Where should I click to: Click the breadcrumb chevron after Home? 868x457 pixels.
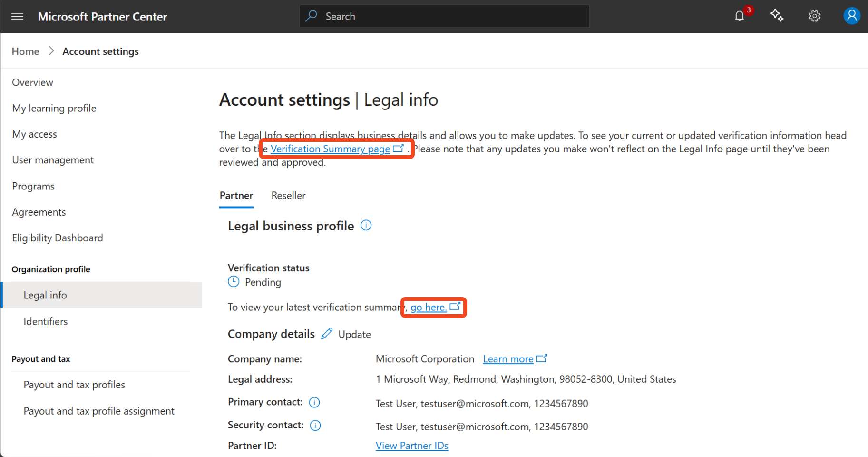pos(51,51)
